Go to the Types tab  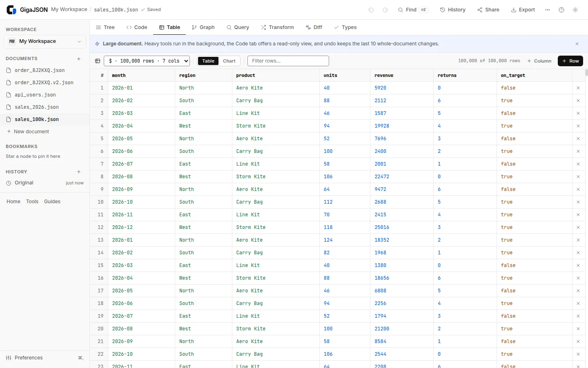(345, 27)
